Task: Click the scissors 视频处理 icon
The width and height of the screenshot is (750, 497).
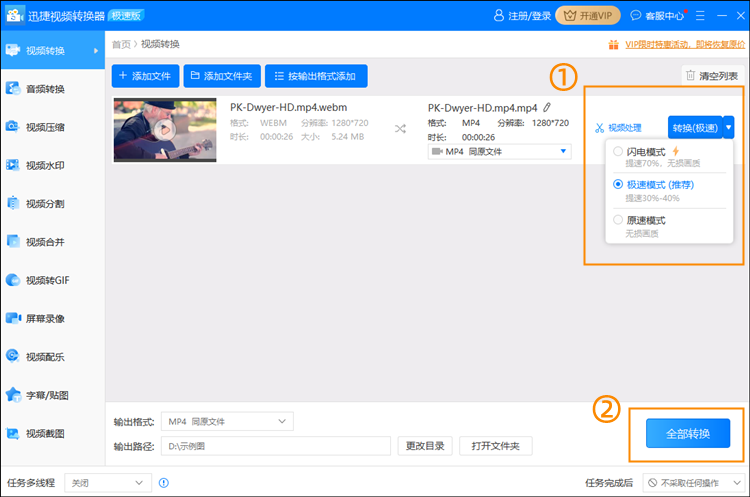Action: pyautogui.click(x=599, y=128)
